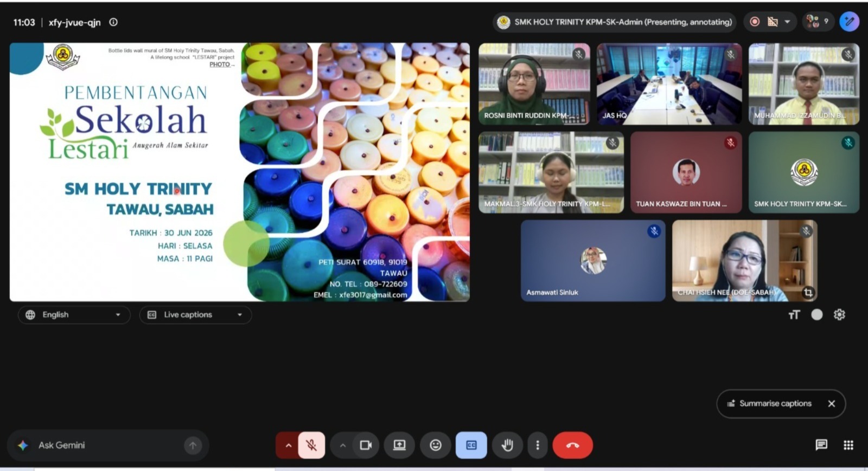This screenshot has height=471, width=868.
Task: Click the caption font size icon
Action: 794,315
